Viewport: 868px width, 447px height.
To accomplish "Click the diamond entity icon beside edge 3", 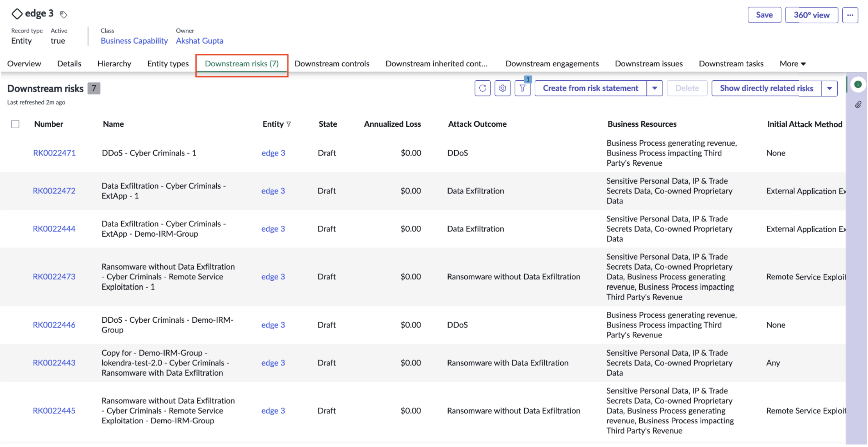I will click(17, 14).
